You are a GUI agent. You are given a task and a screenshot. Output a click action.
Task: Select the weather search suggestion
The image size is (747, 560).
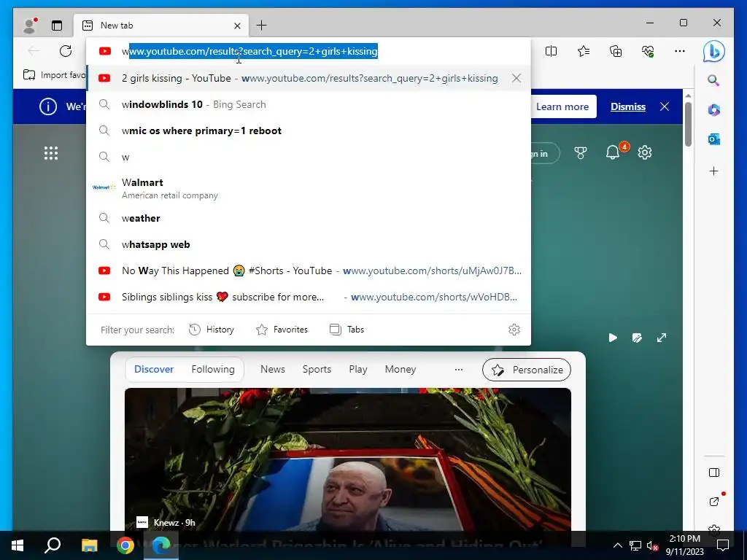(x=309, y=218)
